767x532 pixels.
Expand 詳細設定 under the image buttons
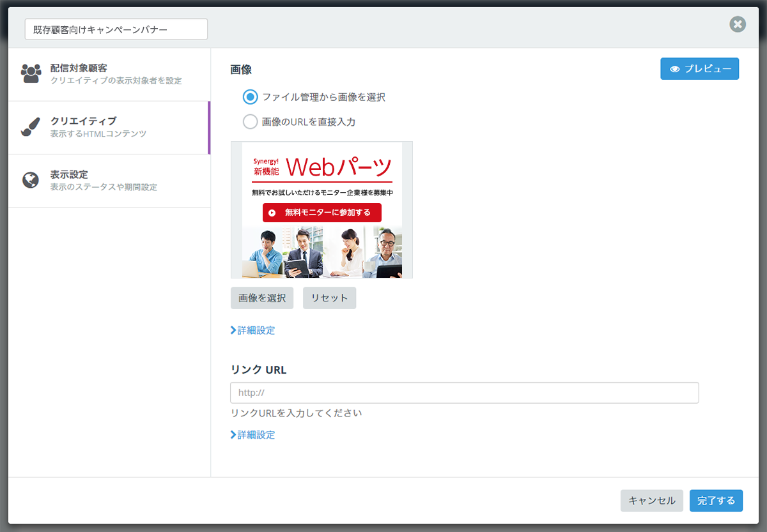pos(252,330)
